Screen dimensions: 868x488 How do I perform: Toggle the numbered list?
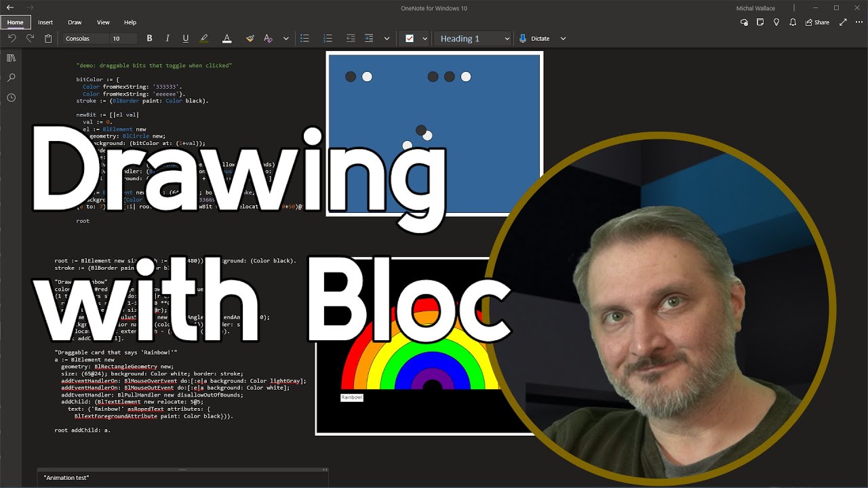click(328, 39)
